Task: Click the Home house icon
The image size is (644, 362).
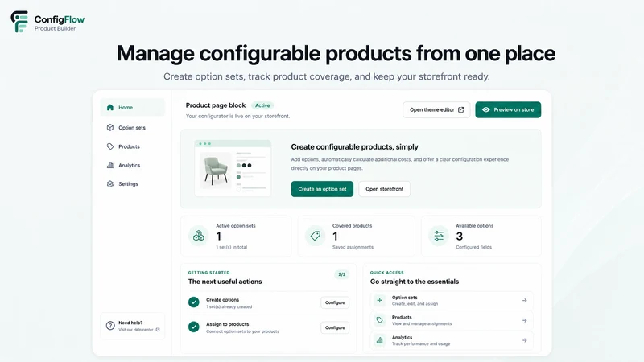Action: click(x=110, y=108)
